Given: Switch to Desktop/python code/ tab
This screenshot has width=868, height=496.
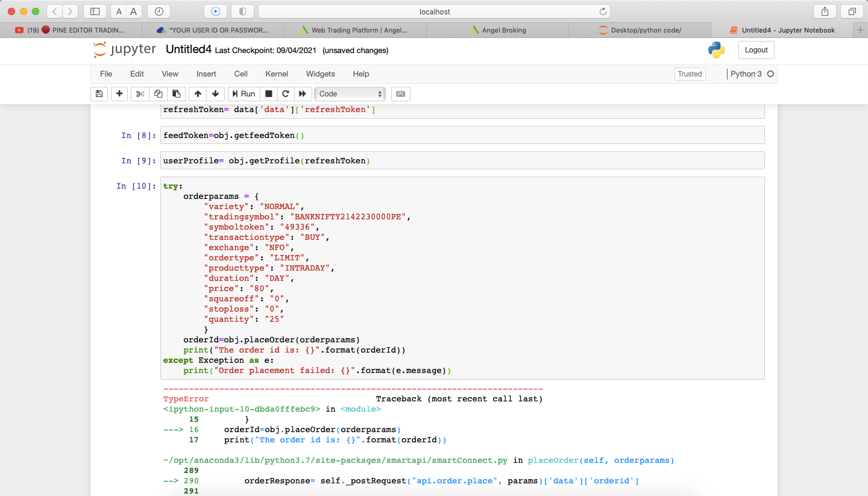Looking at the screenshot, I should tap(640, 30).
